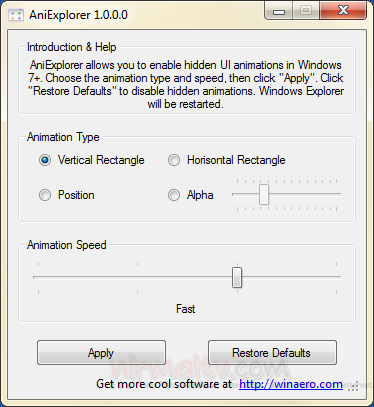Click the Fast speed label

tap(186, 309)
